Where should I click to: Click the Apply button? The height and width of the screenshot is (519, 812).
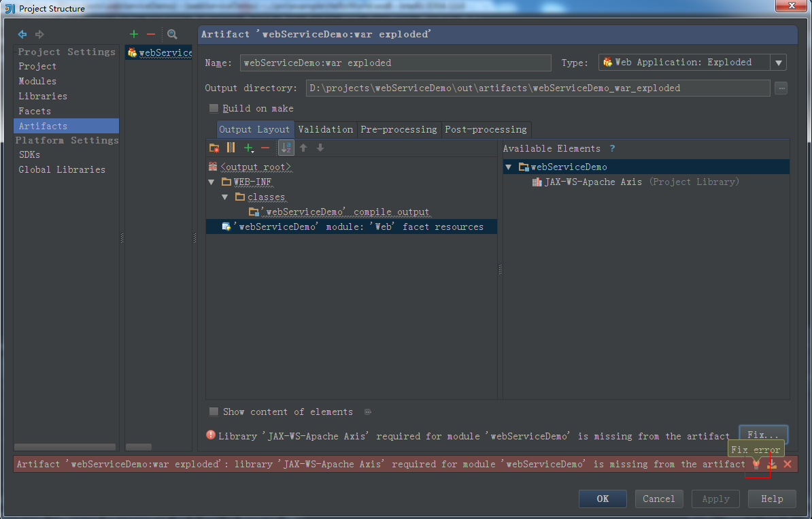click(715, 499)
